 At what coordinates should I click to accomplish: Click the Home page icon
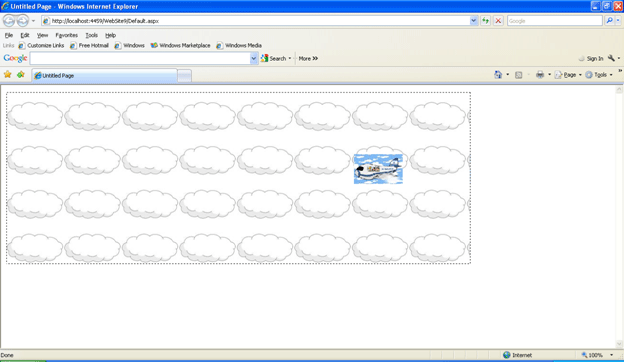498,74
